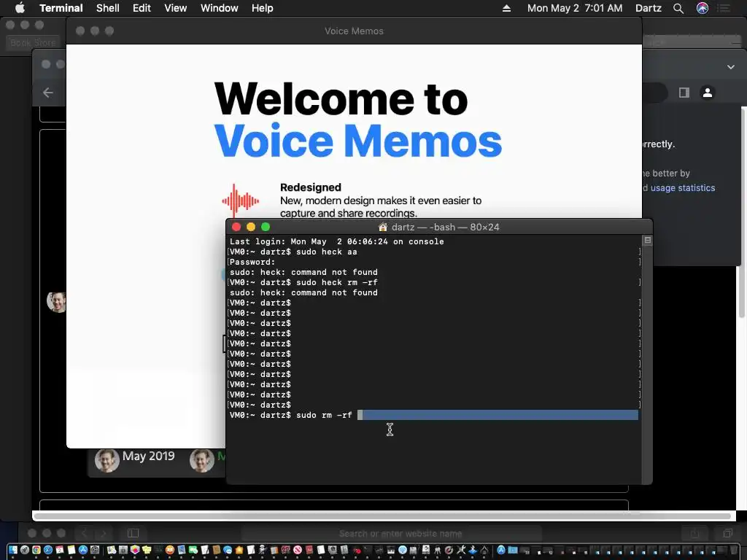
Task: Open App Store from the Dock
Action: tap(83, 550)
